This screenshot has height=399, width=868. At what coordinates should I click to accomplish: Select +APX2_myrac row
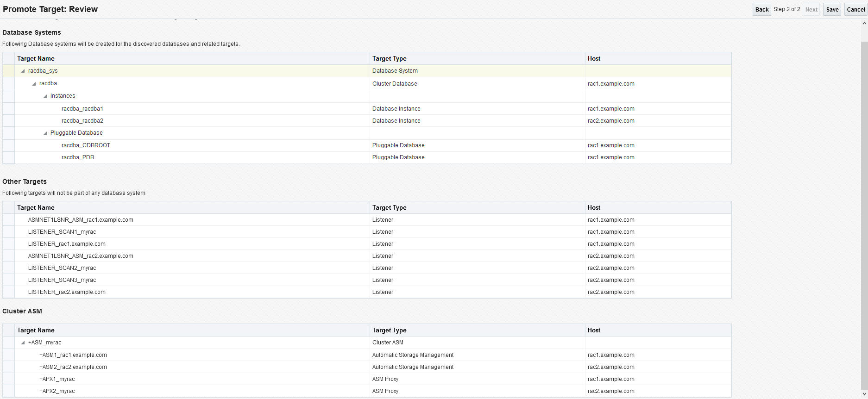pyautogui.click(x=367, y=391)
